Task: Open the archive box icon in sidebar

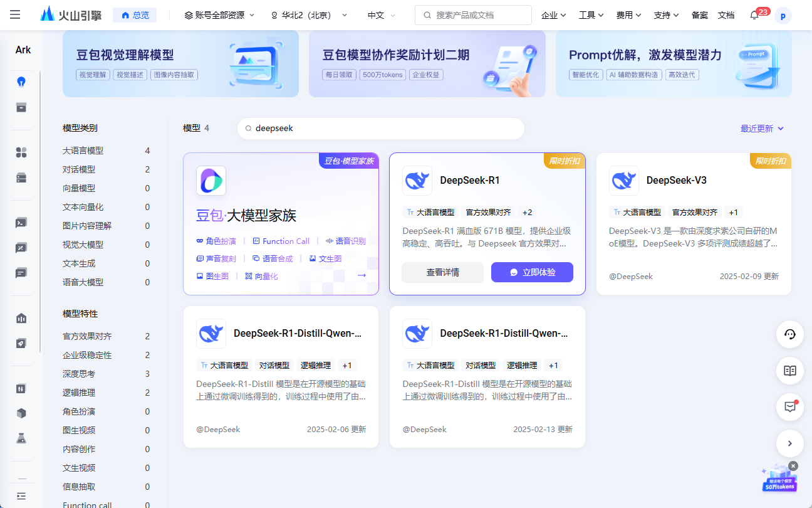Action: [21, 107]
